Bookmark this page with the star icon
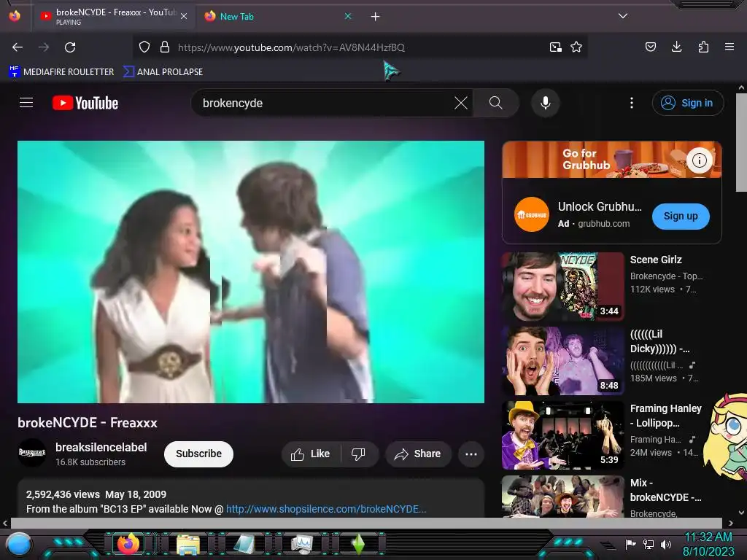The height and width of the screenshot is (560, 747). pos(576,47)
